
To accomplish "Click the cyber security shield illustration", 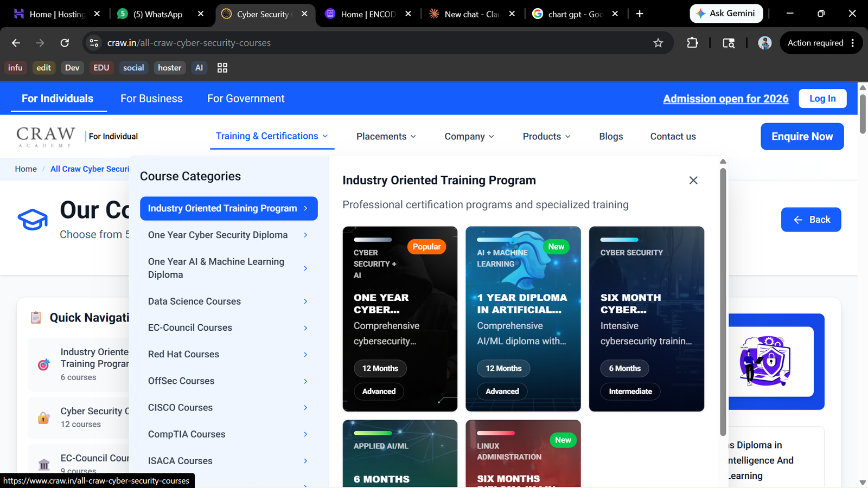I will [765, 361].
